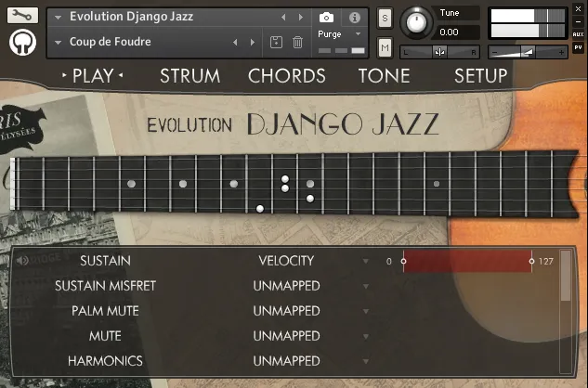Expand the Mute mapping dropdown
This screenshot has width=588, height=388.
pos(366,336)
